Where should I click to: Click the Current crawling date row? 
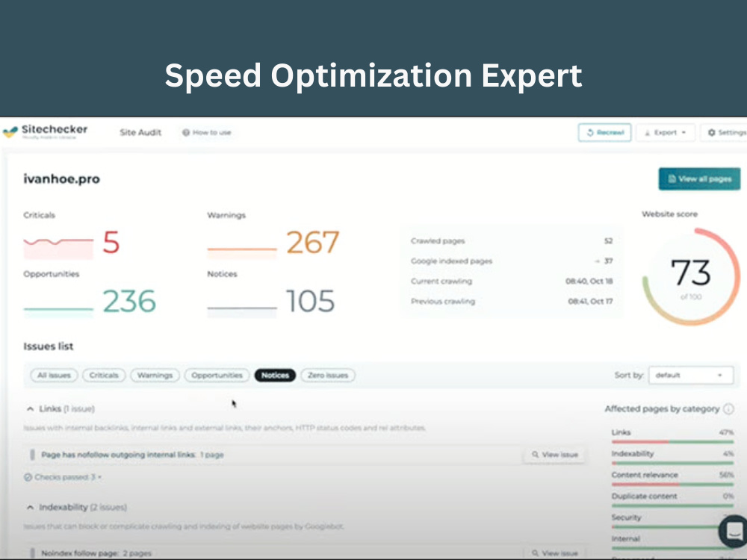coord(512,281)
